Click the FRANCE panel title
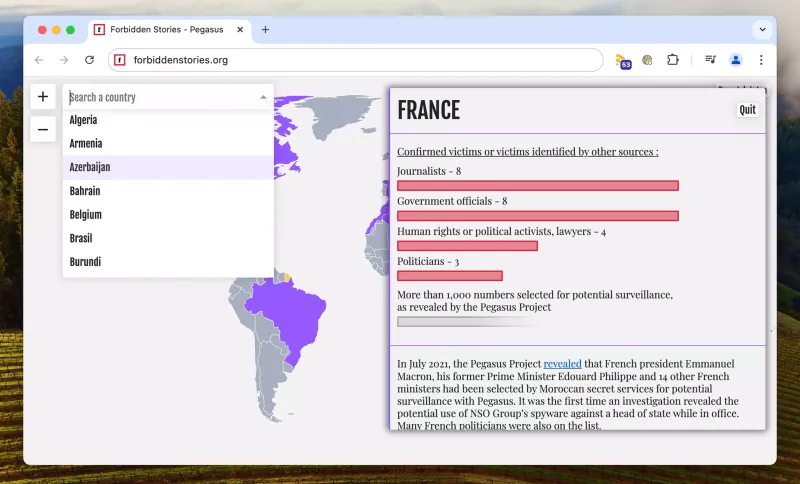 (429, 110)
